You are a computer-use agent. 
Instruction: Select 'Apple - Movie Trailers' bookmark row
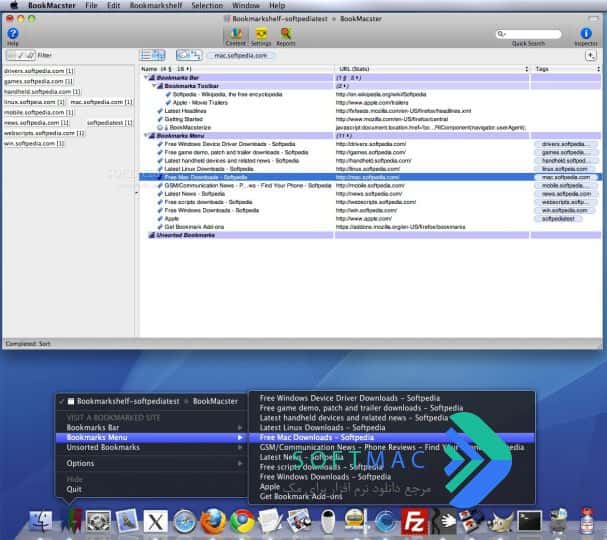click(x=370, y=103)
